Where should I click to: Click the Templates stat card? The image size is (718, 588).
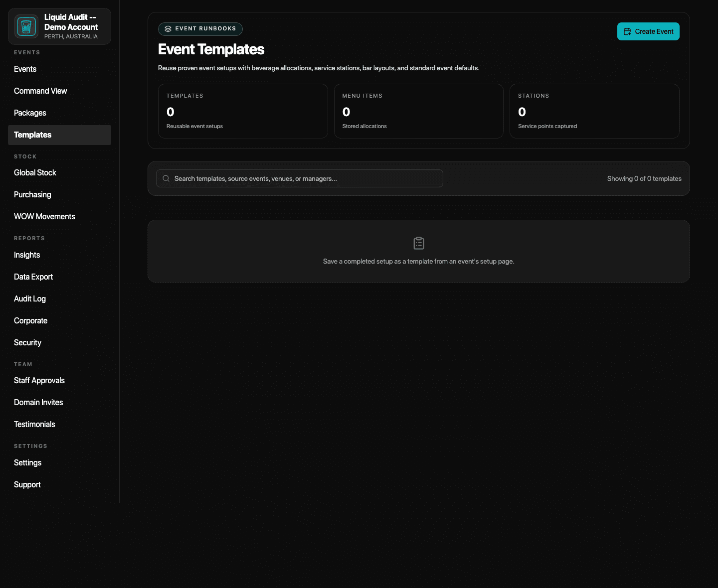243,111
